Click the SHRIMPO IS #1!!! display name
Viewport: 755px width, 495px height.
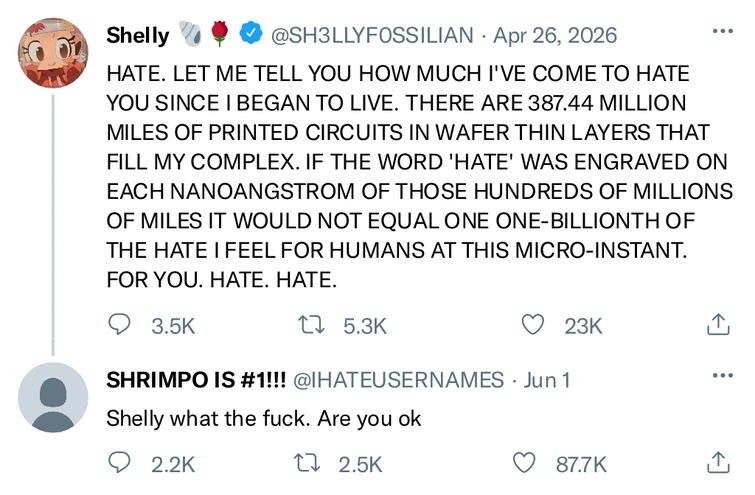click(x=196, y=380)
